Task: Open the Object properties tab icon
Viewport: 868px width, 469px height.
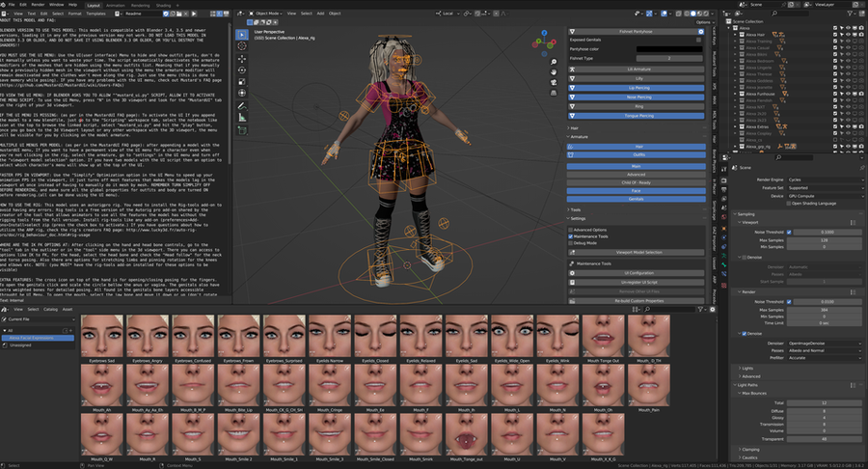Action: [723, 228]
